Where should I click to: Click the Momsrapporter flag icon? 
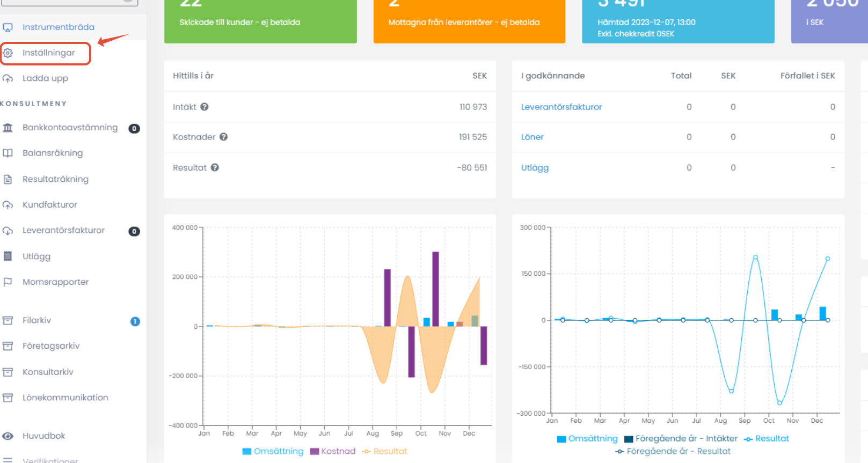pos(8,282)
